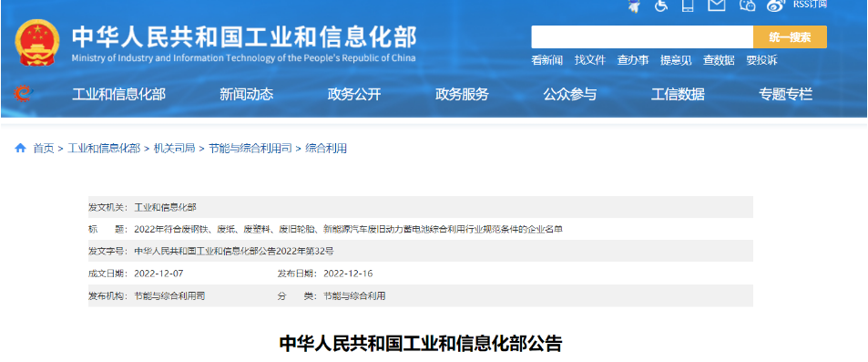Open 工业和信息化部 in the breadcrumb

[104, 149]
